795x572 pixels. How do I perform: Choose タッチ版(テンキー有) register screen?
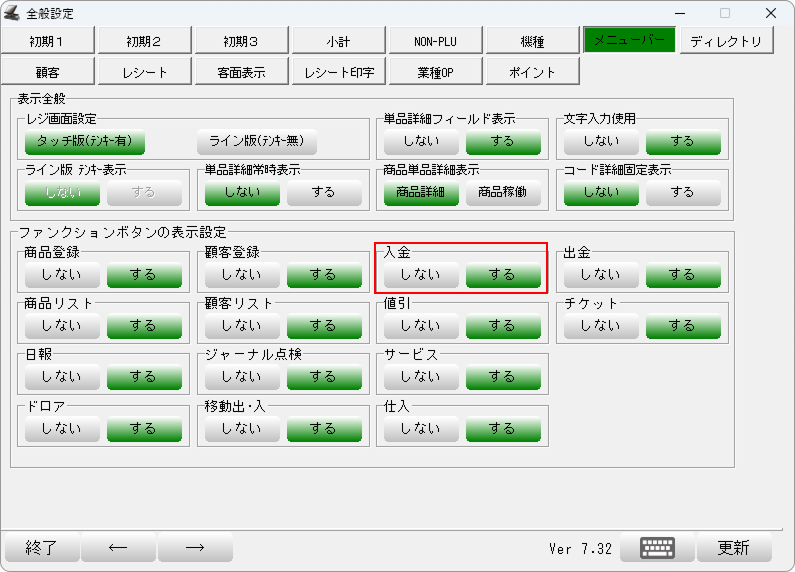pyautogui.click(x=85, y=141)
